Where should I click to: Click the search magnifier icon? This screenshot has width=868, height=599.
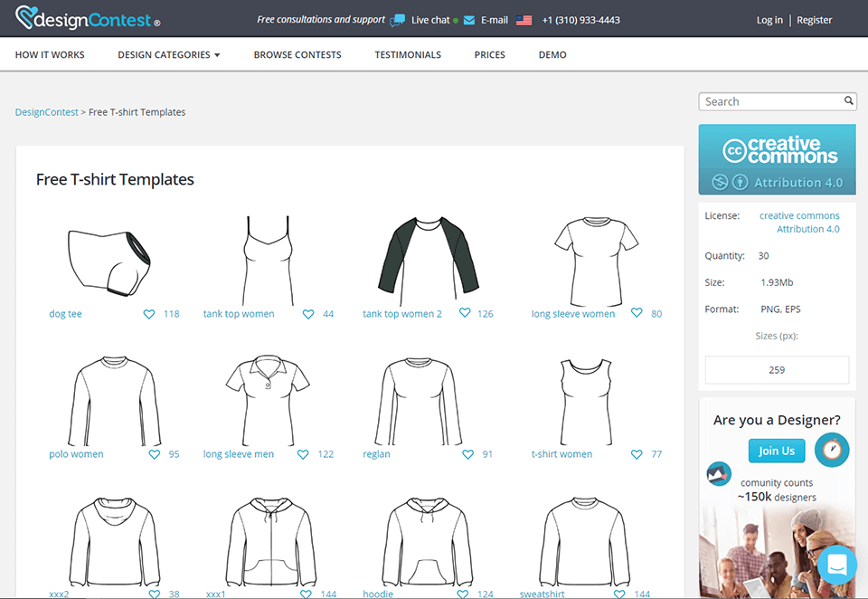849,101
